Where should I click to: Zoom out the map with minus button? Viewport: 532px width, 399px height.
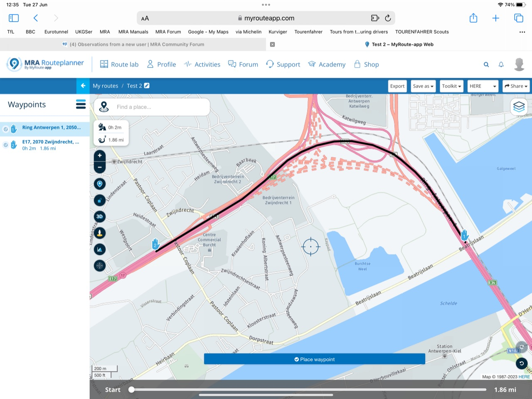pyautogui.click(x=100, y=167)
